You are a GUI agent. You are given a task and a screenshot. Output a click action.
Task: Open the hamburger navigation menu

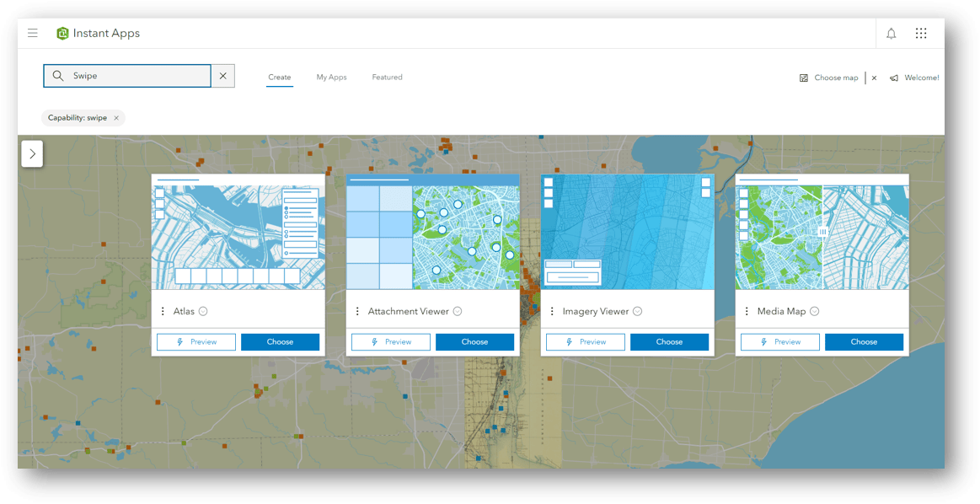pyautogui.click(x=33, y=33)
